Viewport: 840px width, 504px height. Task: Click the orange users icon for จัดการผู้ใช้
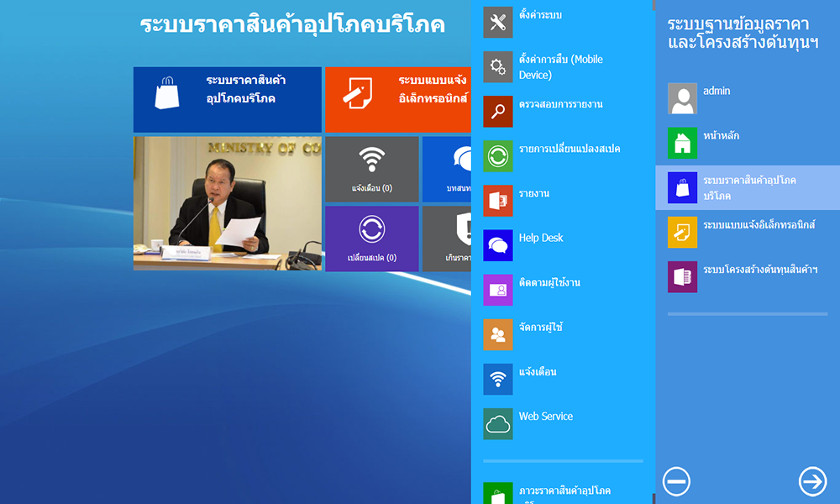point(497,335)
